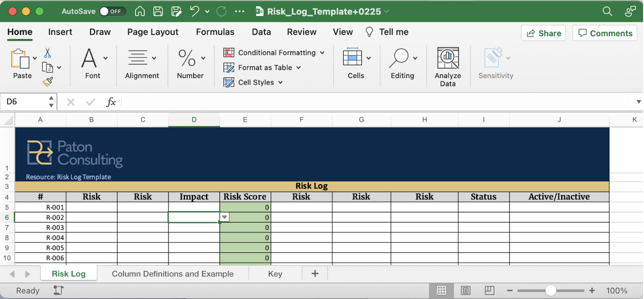The width and height of the screenshot is (644, 299).
Task: Open the Key sheet tab
Action: [275, 274]
